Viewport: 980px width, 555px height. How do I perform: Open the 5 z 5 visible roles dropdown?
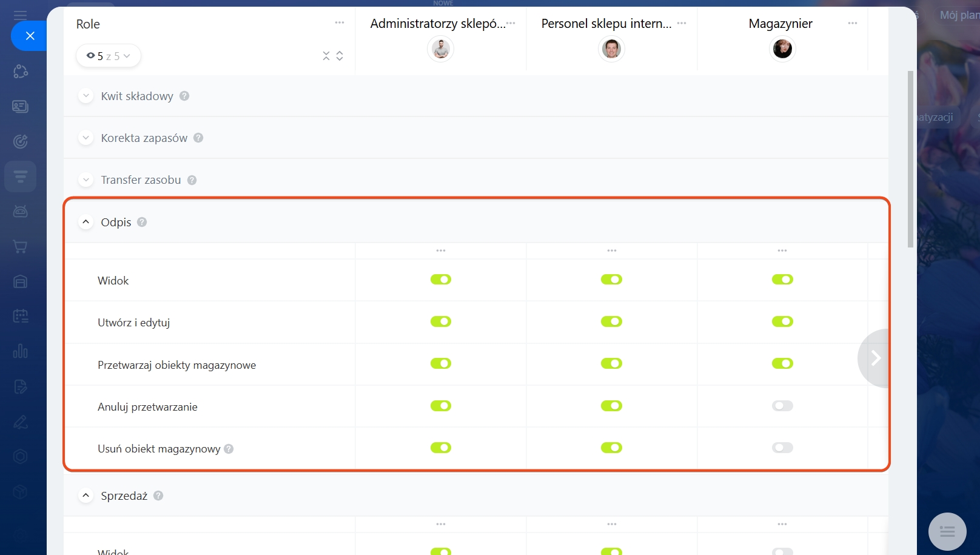click(109, 56)
